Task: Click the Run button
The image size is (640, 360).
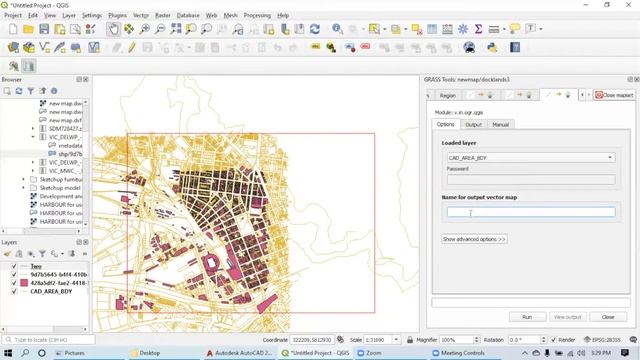Action: pos(527,317)
